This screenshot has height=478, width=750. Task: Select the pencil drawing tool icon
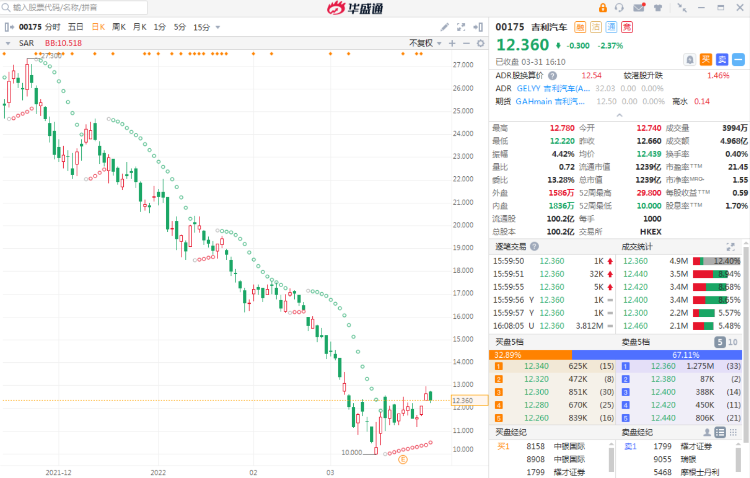[x=445, y=27]
